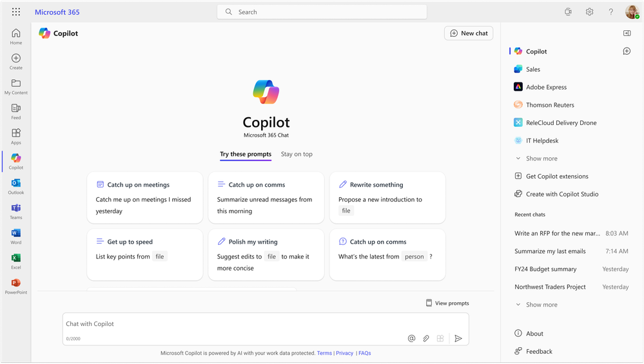644x364 pixels.
Task: Click the meet now camera icon
Action: coord(568,12)
